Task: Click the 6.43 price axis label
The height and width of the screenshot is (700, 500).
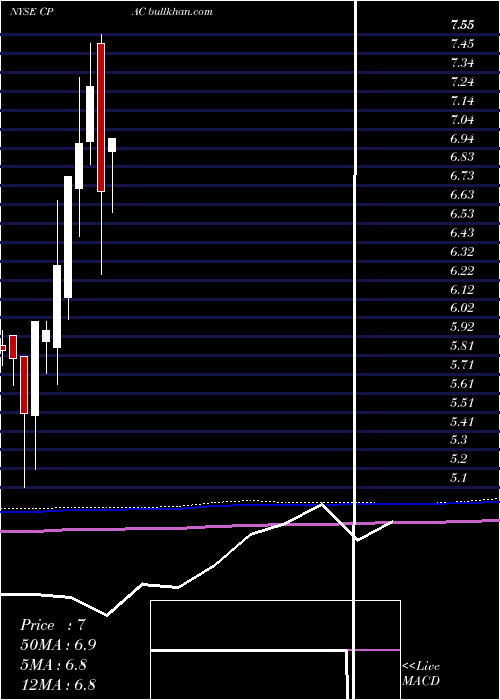Action: pyautogui.click(x=462, y=233)
